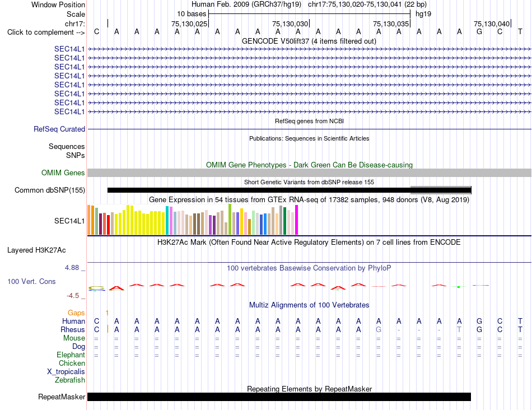The image size is (532, 410).
Task: Click the Dog alignment row label
Action: (78, 347)
